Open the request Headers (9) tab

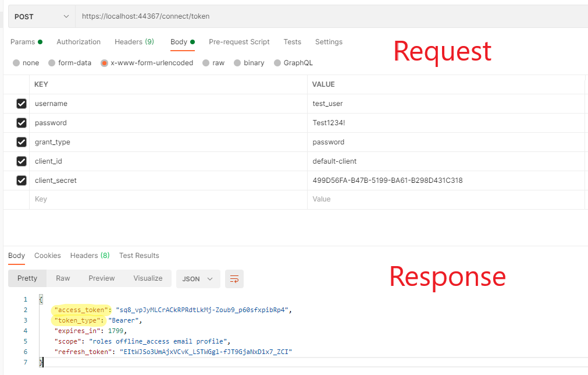(x=134, y=42)
